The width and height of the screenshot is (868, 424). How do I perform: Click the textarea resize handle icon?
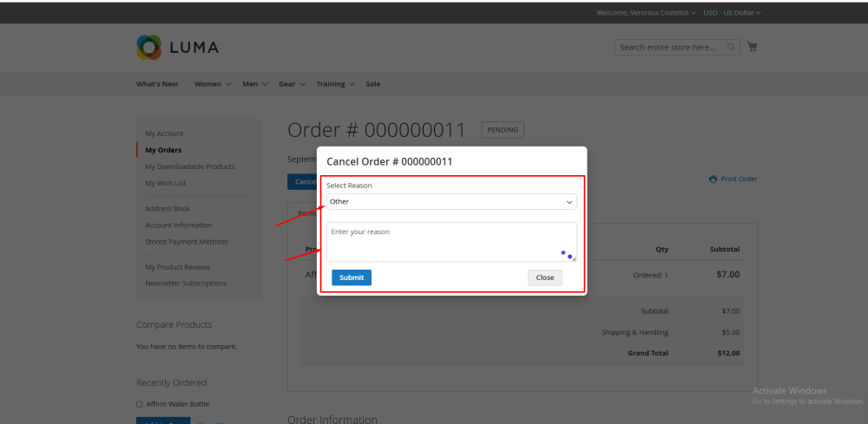(x=574, y=258)
